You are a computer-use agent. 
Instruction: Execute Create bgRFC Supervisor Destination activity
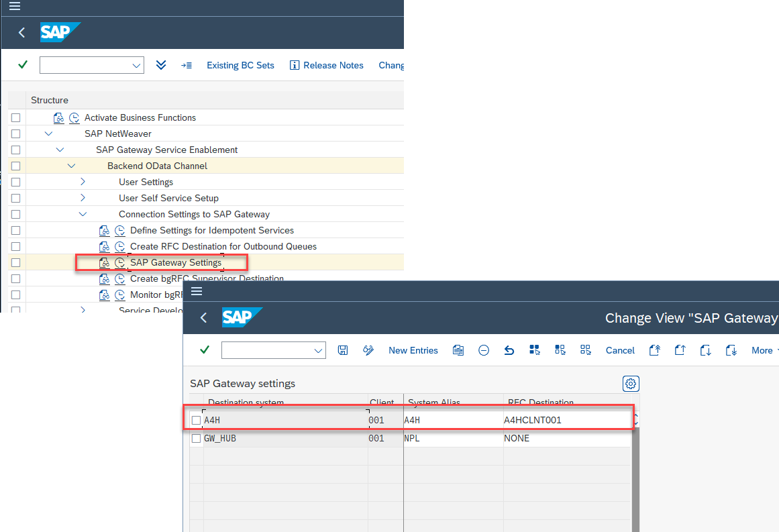click(119, 278)
